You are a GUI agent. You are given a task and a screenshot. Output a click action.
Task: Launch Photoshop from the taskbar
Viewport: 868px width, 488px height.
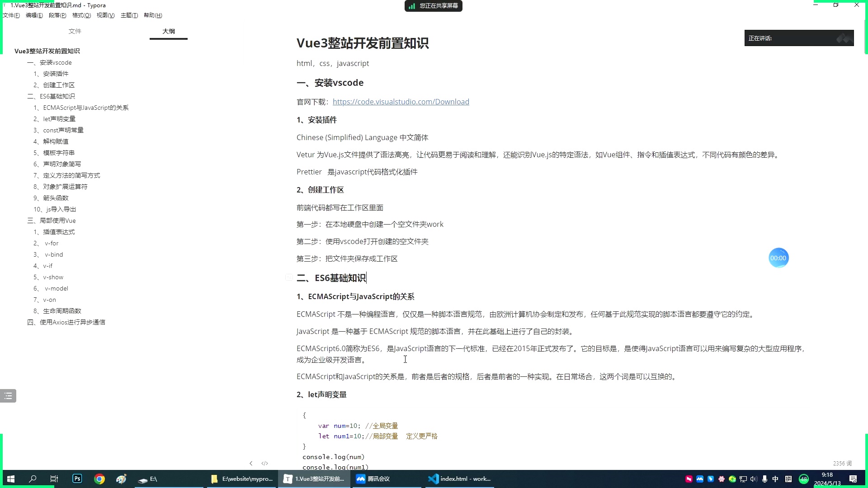click(77, 479)
